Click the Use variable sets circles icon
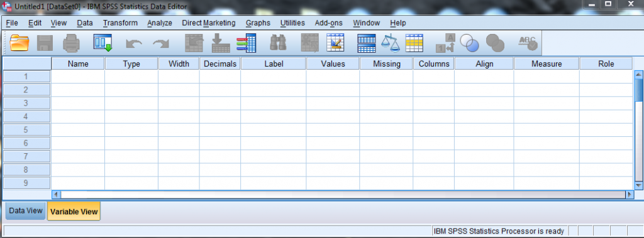 pos(469,43)
